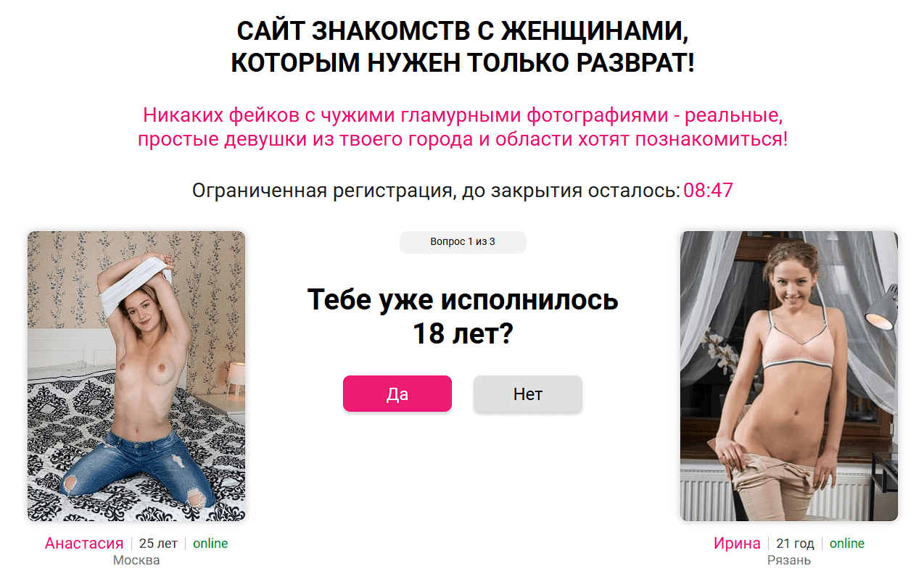Click the 08:47 countdown timer
The image size is (924, 582).
[x=708, y=191]
